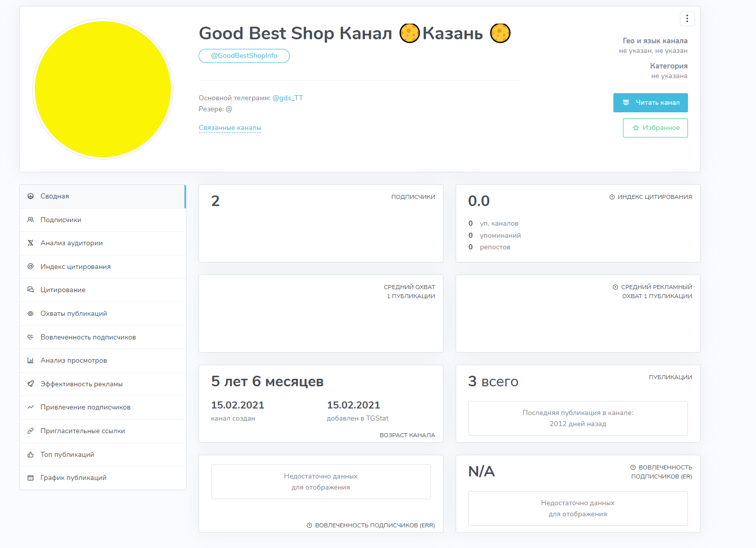Click the info icon beside ВОВЛЕЧЕННОСТЬ ПОДПИСЧИКОВ (ERR)
Viewport: 756px width, 548px height.
[x=309, y=525]
